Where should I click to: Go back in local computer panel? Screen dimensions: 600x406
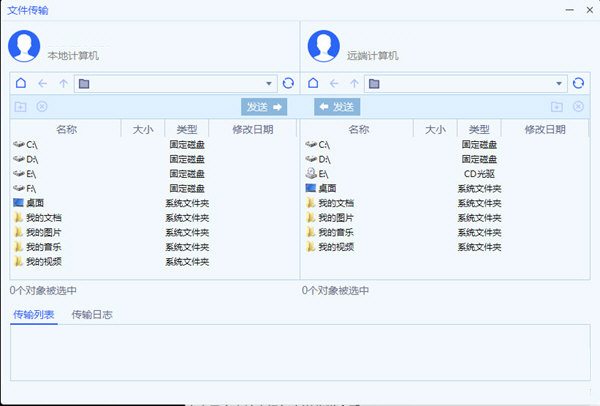click(42, 84)
